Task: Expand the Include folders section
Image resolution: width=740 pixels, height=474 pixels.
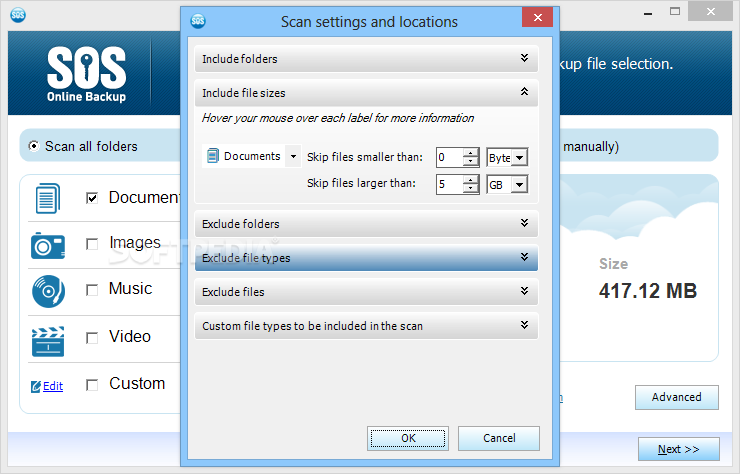Action: click(366, 59)
